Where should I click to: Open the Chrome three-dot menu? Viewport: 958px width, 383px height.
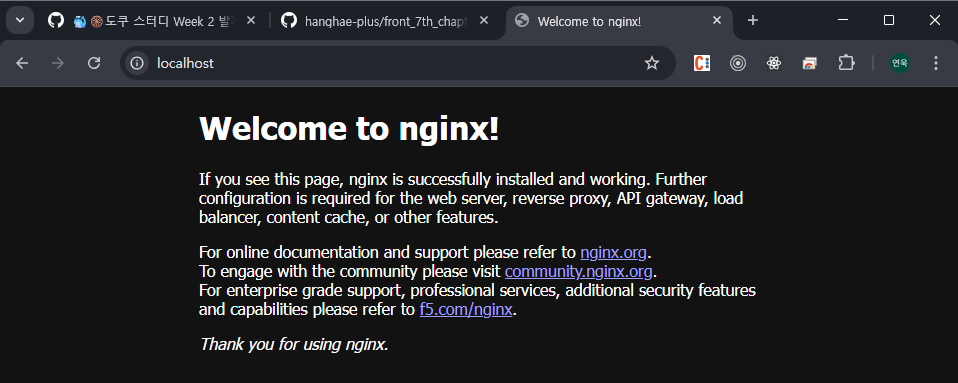935,63
